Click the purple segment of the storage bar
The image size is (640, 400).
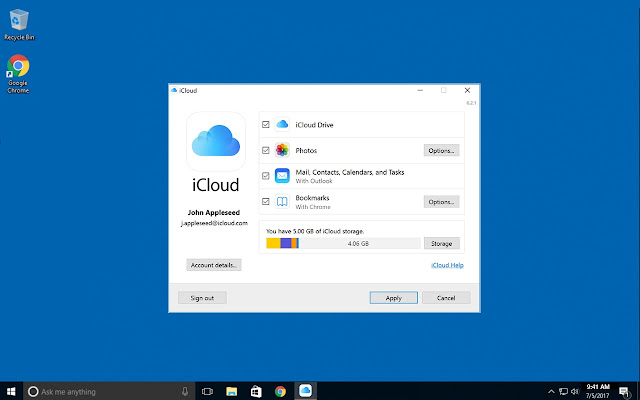click(x=286, y=243)
